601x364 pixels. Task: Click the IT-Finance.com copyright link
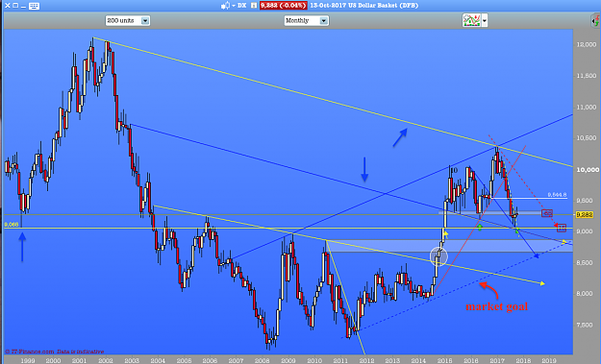point(54,351)
